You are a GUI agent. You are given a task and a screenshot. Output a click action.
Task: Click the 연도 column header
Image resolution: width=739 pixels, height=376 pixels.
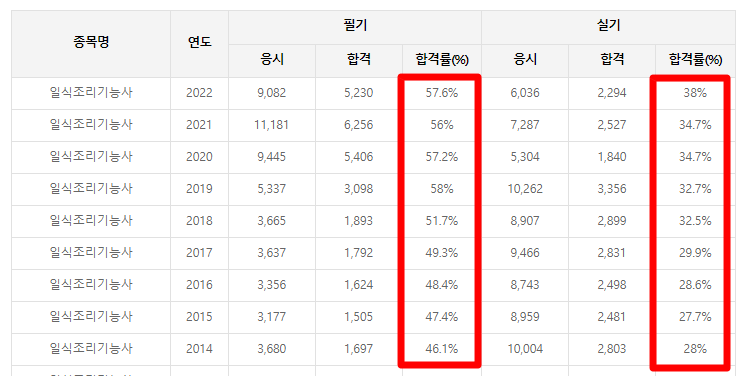(x=199, y=42)
